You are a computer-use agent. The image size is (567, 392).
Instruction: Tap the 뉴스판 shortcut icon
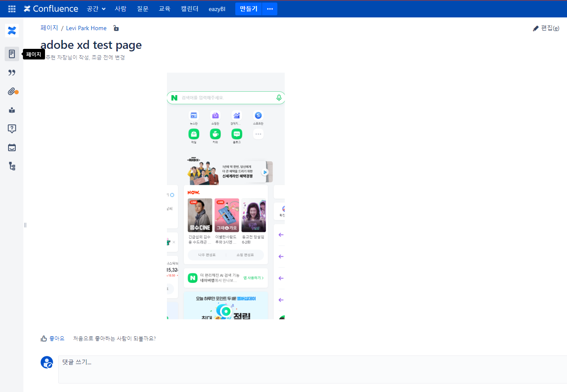[194, 116]
